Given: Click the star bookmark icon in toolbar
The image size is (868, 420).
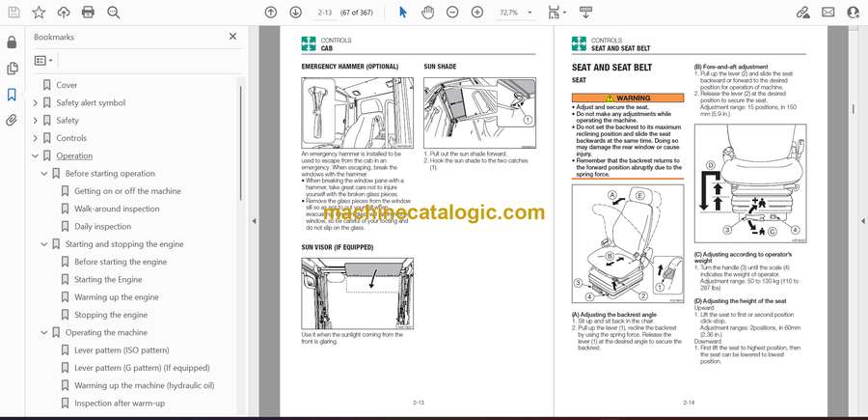Looking at the screenshot, I should [39, 13].
